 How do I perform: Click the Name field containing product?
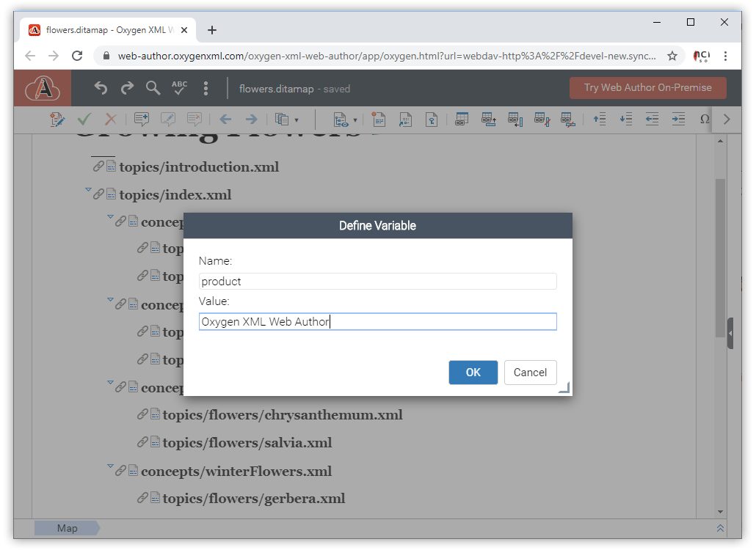pos(377,282)
